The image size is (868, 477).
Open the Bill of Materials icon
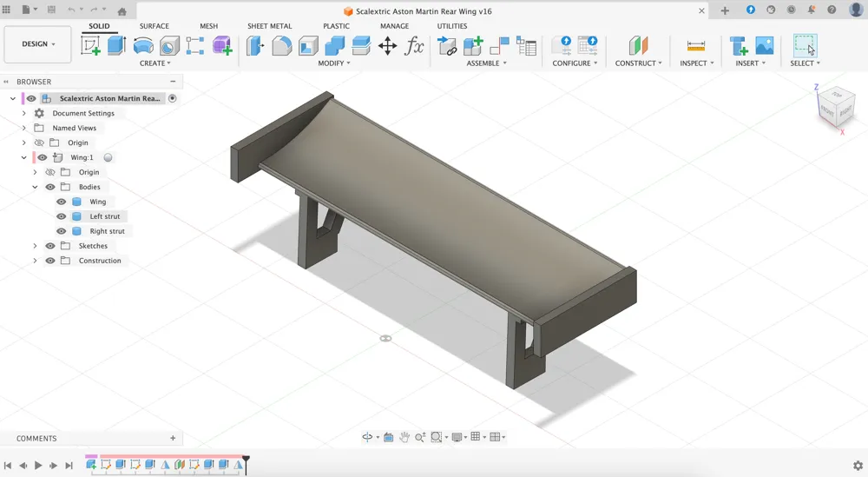[x=527, y=46]
